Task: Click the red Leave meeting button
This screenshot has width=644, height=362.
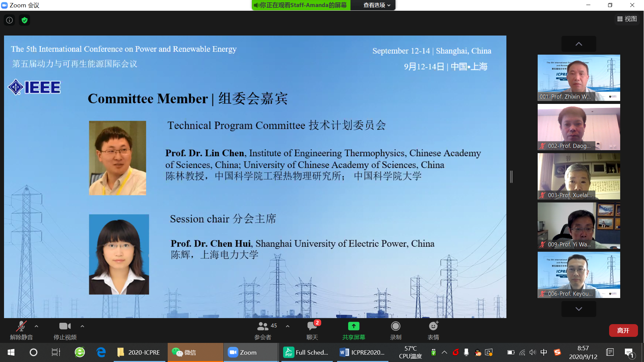Action: 623,330
